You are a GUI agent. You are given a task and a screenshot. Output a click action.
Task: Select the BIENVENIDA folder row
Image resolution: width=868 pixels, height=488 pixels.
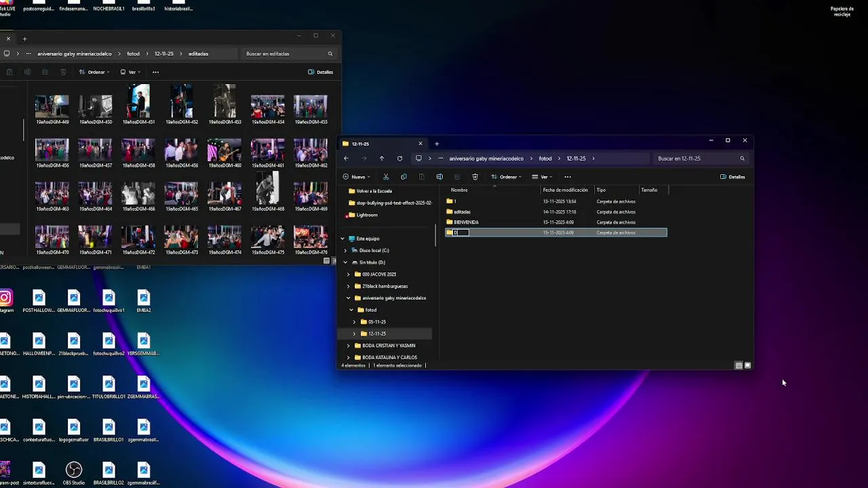coord(556,222)
